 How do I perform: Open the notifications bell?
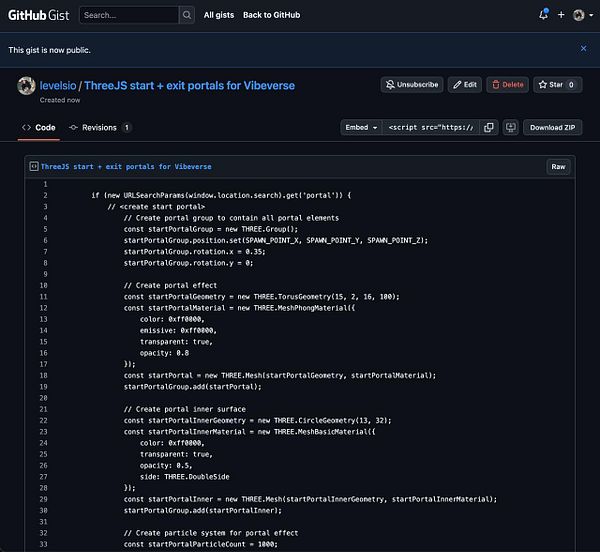pos(543,15)
